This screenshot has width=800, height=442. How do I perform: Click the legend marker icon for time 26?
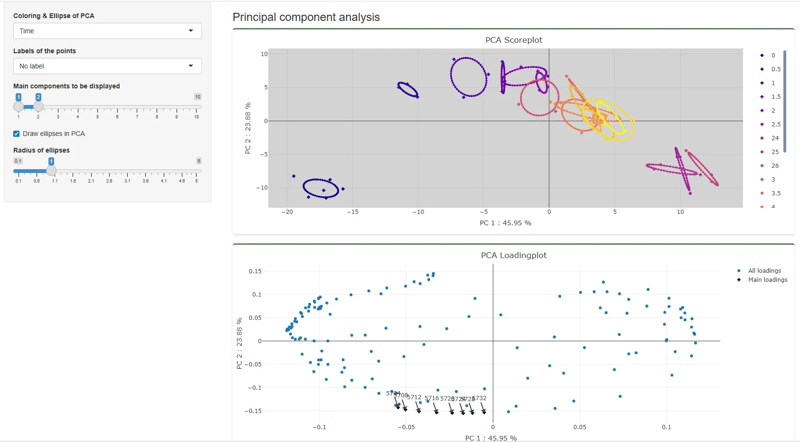762,166
